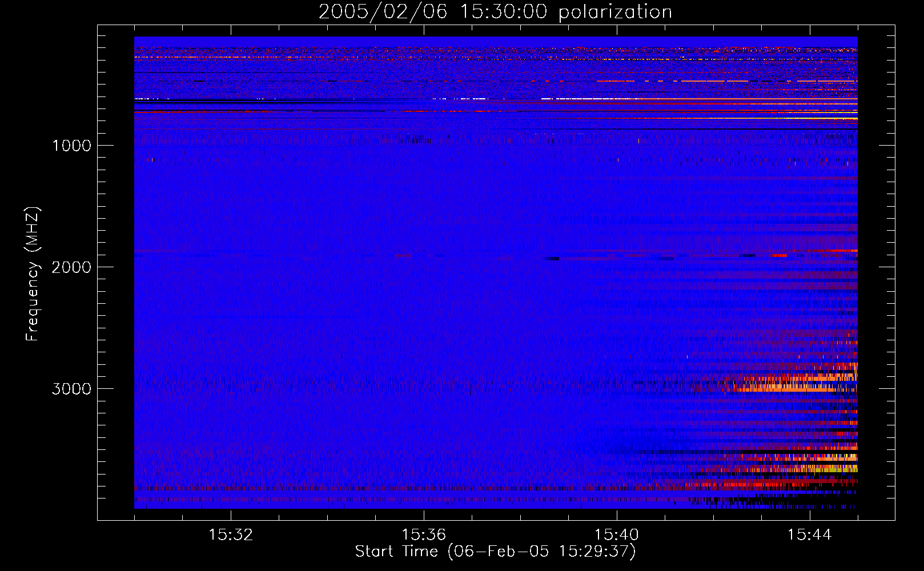Viewport: 924px width, 571px height.
Task: Click the 2000 frequency tick label
Action: point(71,267)
